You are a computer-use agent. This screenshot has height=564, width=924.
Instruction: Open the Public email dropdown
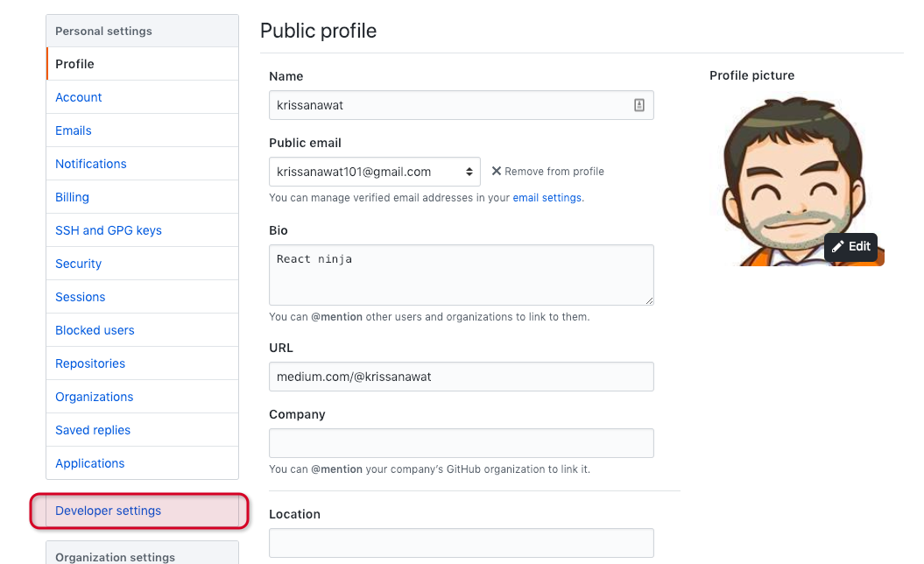pos(374,172)
